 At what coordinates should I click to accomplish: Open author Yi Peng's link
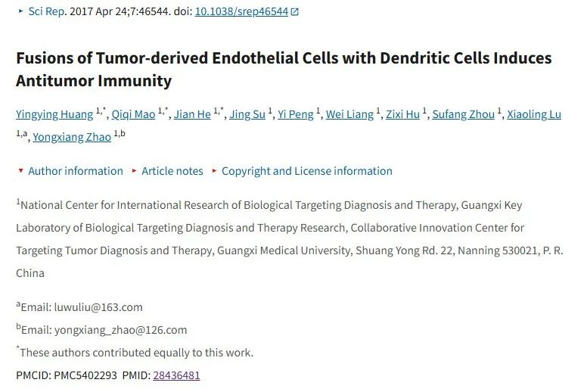click(x=296, y=114)
